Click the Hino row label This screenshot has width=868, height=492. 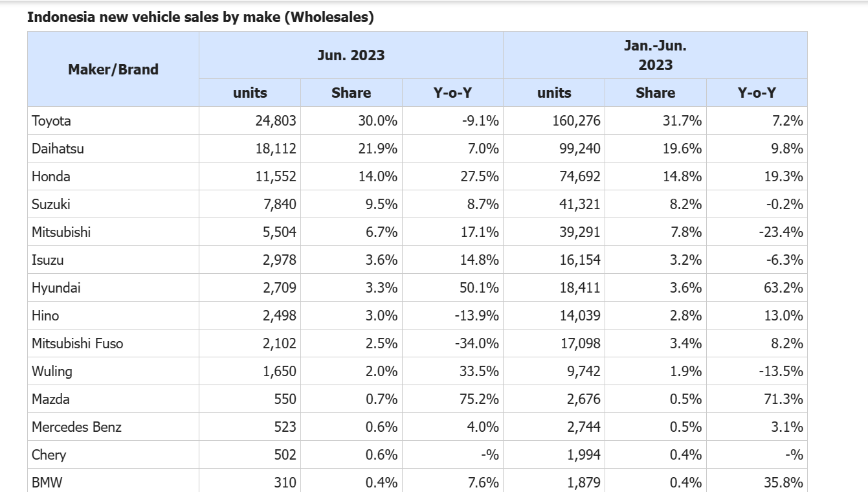(x=45, y=316)
